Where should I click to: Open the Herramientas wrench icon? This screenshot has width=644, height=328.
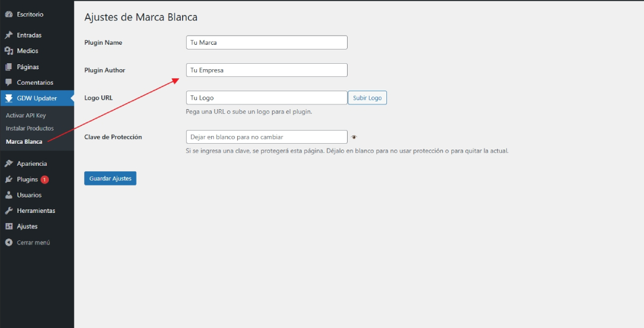click(8, 211)
